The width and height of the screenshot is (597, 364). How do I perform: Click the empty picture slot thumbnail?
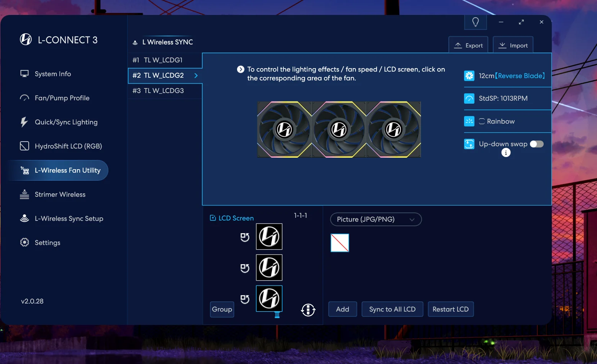[340, 243]
